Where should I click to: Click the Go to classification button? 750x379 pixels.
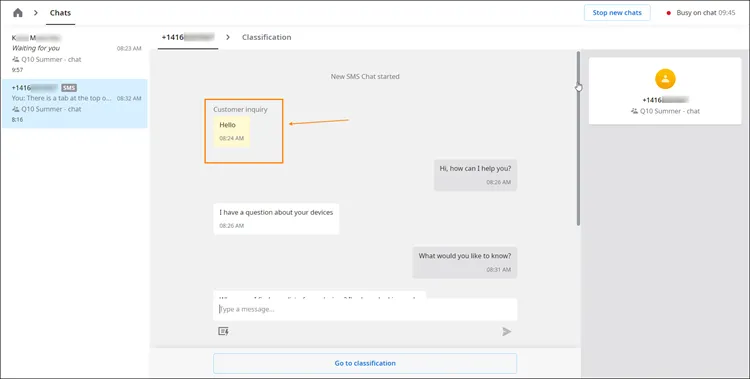point(365,363)
